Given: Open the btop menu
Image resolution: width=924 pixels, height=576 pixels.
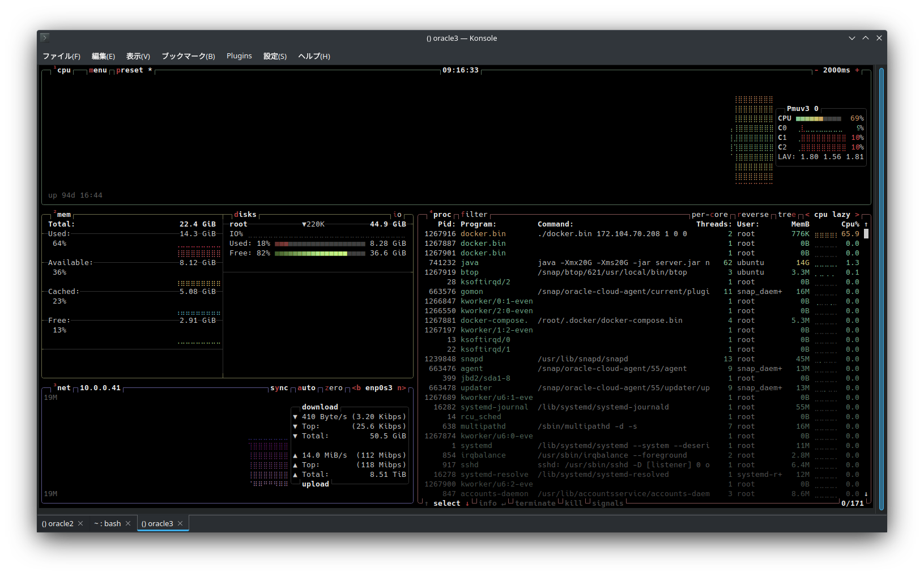Looking at the screenshot, I should 97,70.
